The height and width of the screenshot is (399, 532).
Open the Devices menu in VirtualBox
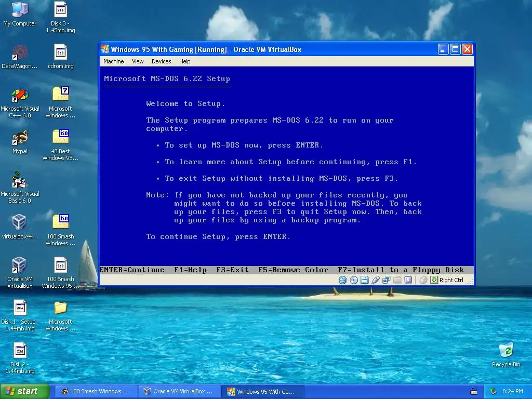click(161, 61)
